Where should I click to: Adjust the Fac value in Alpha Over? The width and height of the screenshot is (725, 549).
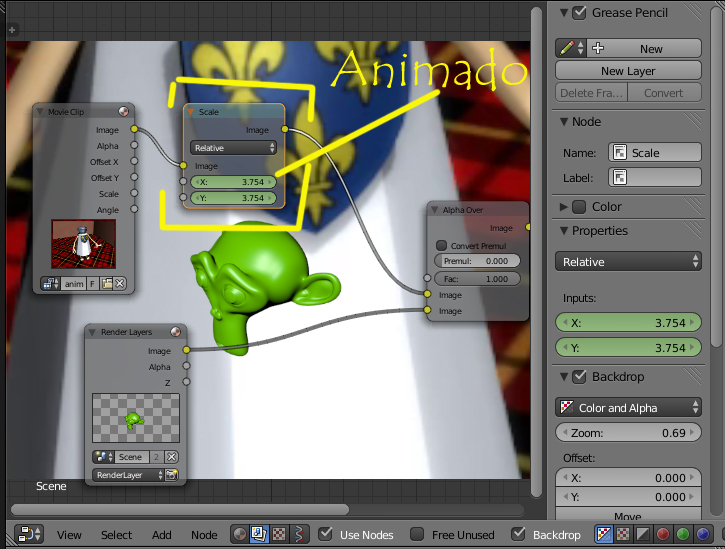tap(477, 278)
